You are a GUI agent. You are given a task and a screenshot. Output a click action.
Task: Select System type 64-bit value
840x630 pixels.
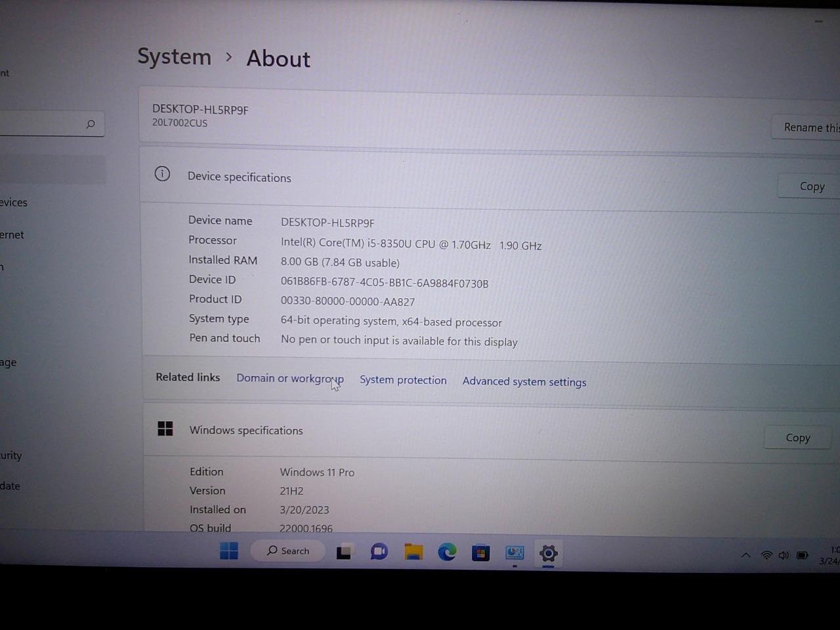point(391,322)
